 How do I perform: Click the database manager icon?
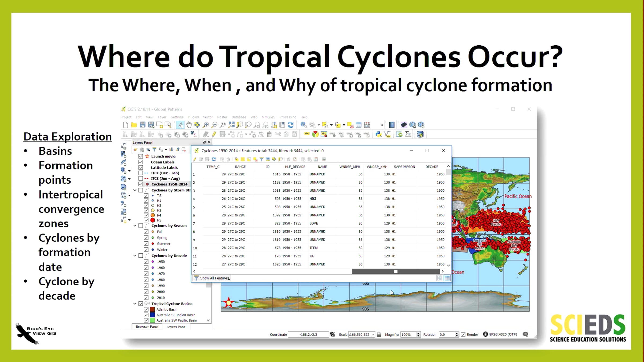pos(420,134)
